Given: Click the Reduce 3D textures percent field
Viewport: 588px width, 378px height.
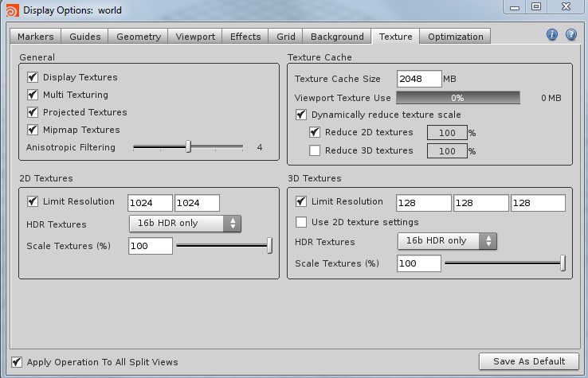Looking at the screenshot, I should (x=447, y=151).
